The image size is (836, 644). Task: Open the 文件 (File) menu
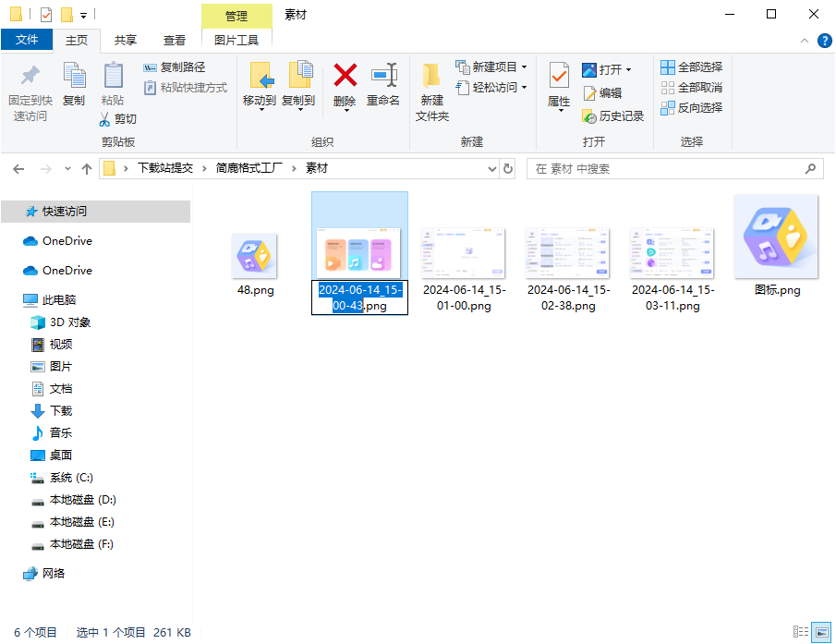point(28,40)
